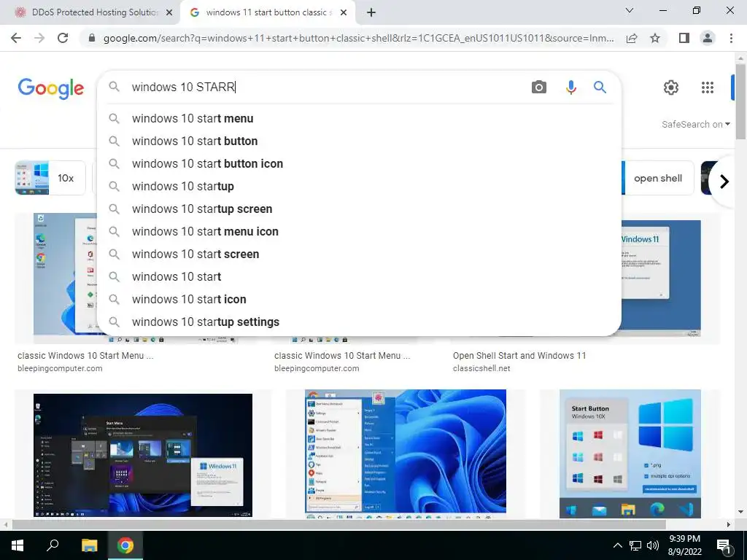Select "windows 10 startup screen" suggestion
The width and height of the screenshot is (747, 560).
(x=359, y=209)
